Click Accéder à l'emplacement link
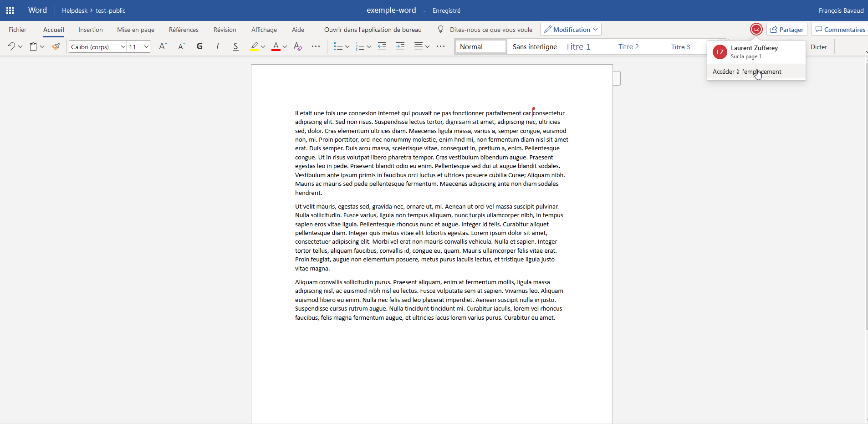 coord(747,72)
